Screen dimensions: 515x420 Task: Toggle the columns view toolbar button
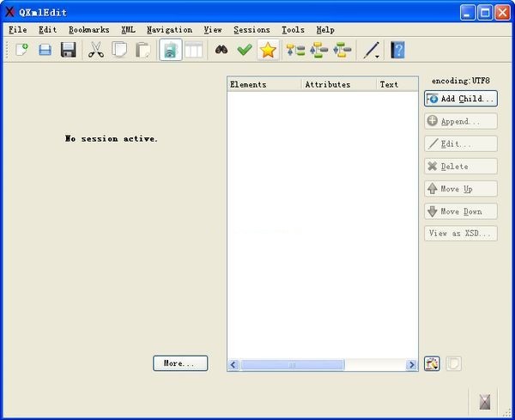(x=194, y=51)
